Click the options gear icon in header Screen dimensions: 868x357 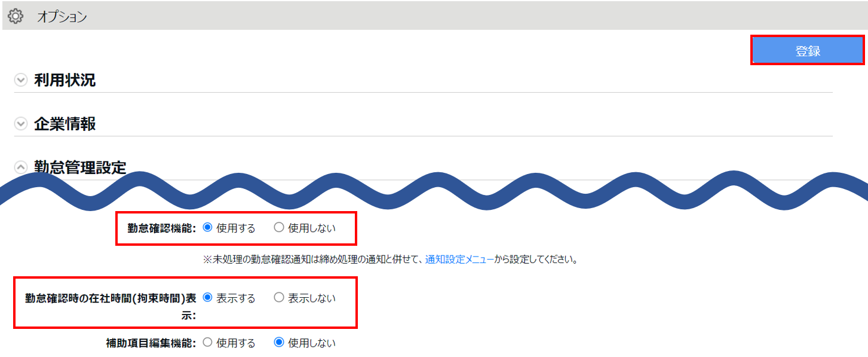click(x=16, y=16)
